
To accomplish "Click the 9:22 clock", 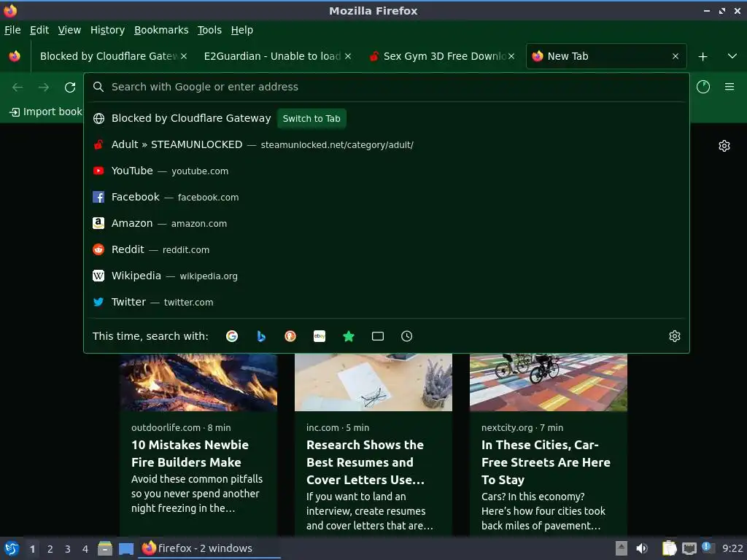I will (732, 548).
